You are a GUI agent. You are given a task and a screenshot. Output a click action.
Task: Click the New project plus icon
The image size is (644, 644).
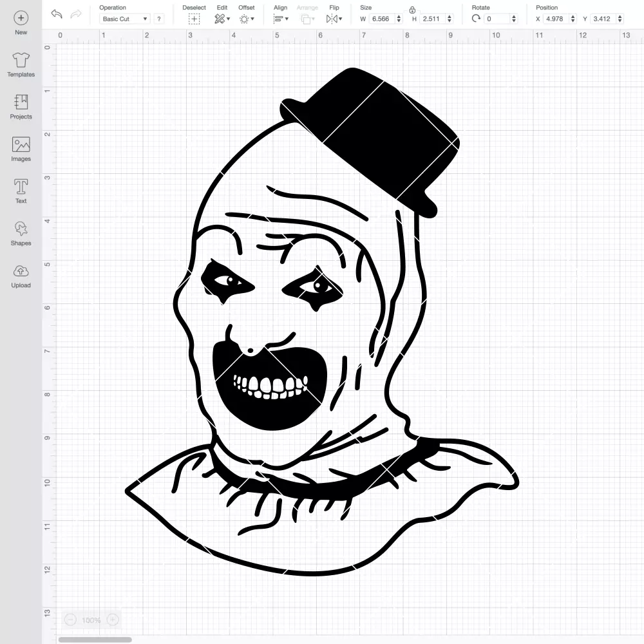click(x=21, y=18)
